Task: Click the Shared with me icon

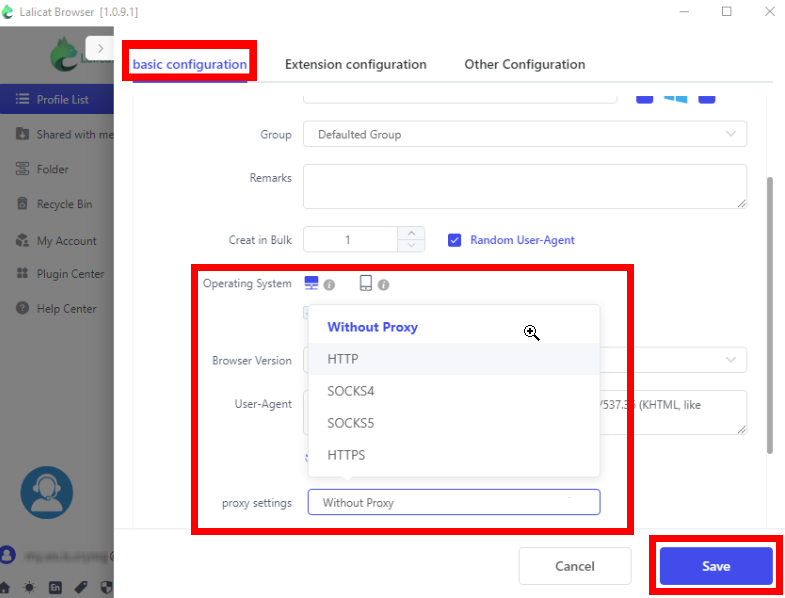Action: click(x=22, y=134)
